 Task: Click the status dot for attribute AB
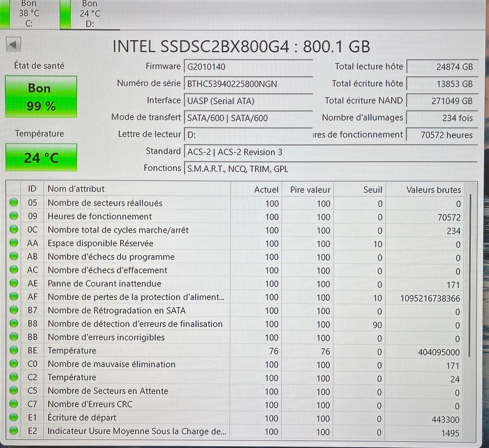pyautogui.click(x=14, y=256)
